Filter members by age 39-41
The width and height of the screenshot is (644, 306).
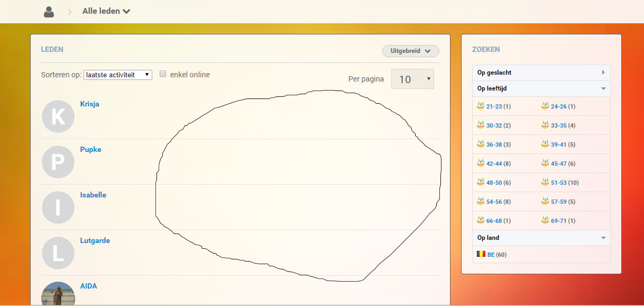pos(558,145)
